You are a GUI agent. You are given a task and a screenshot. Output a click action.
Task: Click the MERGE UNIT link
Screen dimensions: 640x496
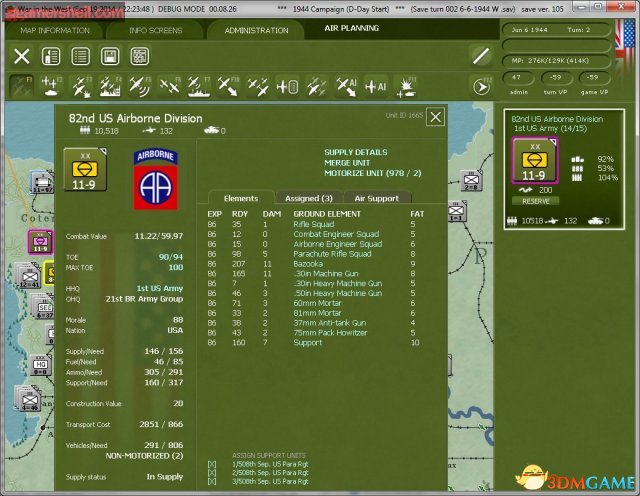click(349, 162)
